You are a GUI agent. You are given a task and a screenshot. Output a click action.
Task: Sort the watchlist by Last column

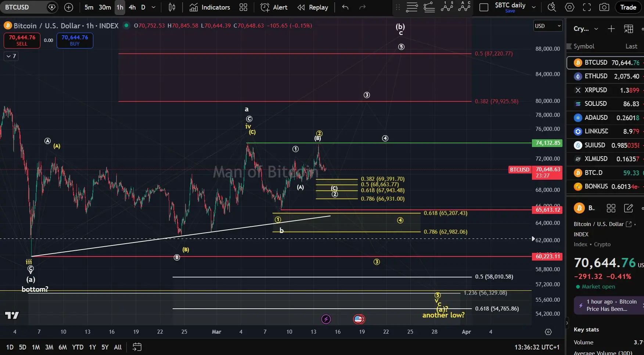point(631,46)
